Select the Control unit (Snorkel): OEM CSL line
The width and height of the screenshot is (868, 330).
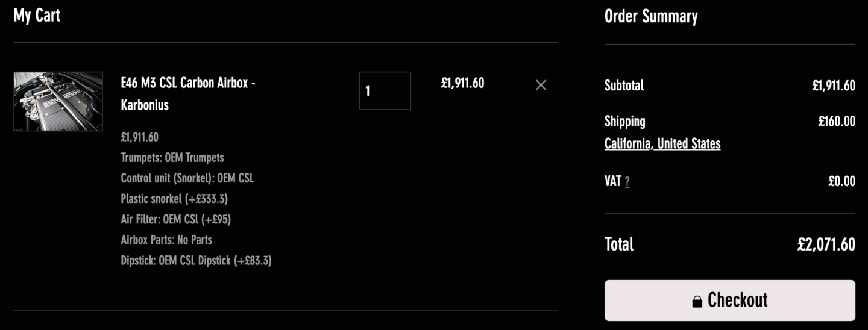187,178
